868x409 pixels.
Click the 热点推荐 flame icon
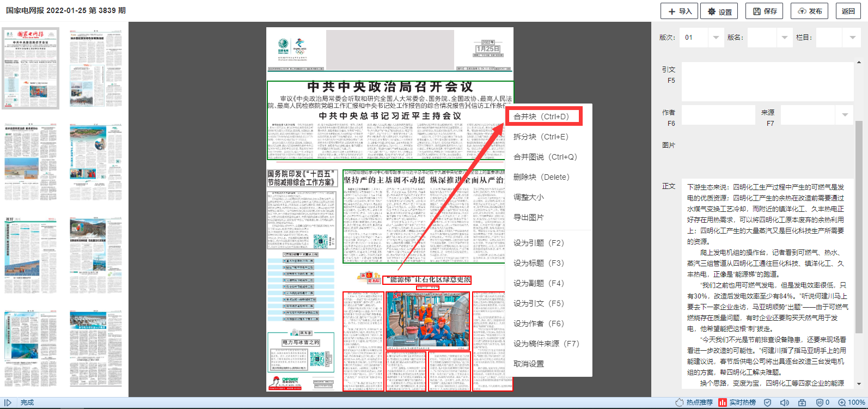(679, 402)
